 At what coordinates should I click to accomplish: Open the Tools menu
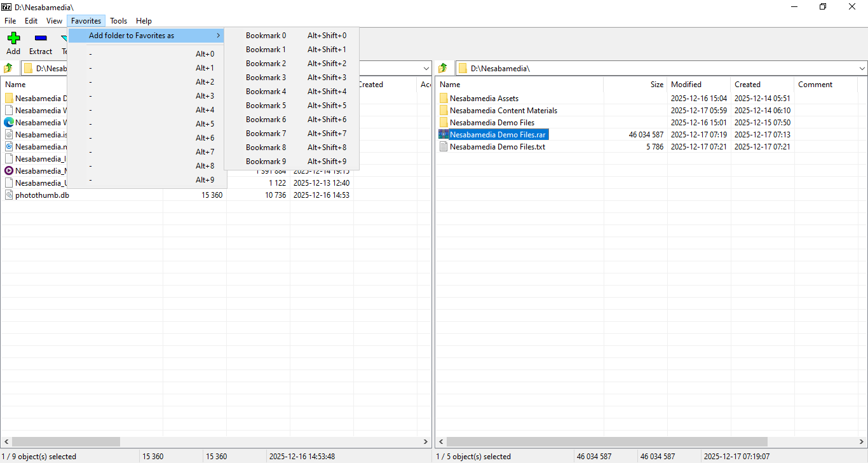coord(118,21)
